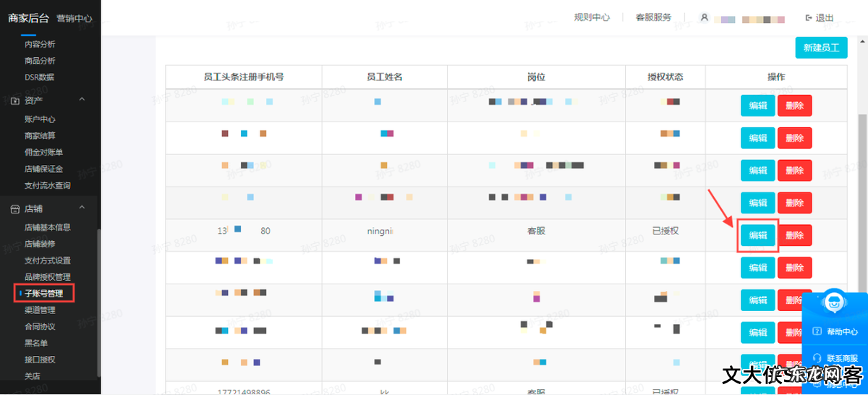Screen dimensions: 868x395
Task: Open 佣金对账单 in the sidebar
Action: click(43, 153)
